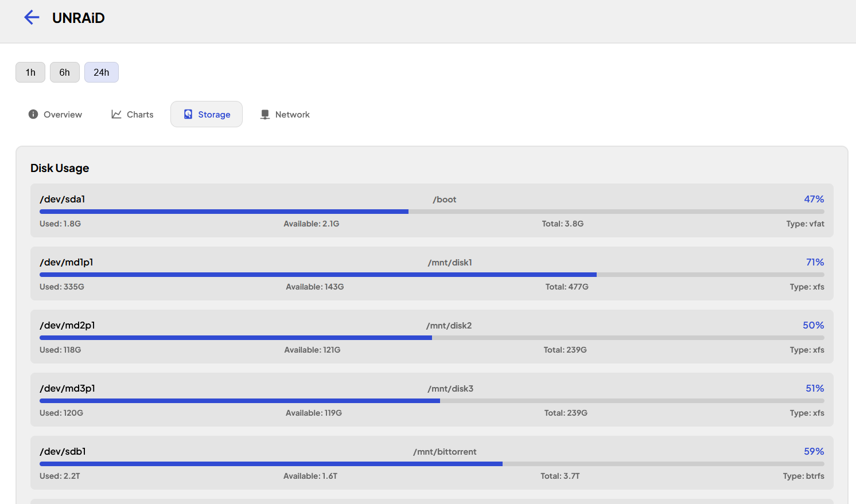Image resolution: width=856 pixels, height=504 pixels.
Task: Click 'Total: 239G' in /dev/md3p1 row
Action: pyautogui.click(x=566, y=413)
